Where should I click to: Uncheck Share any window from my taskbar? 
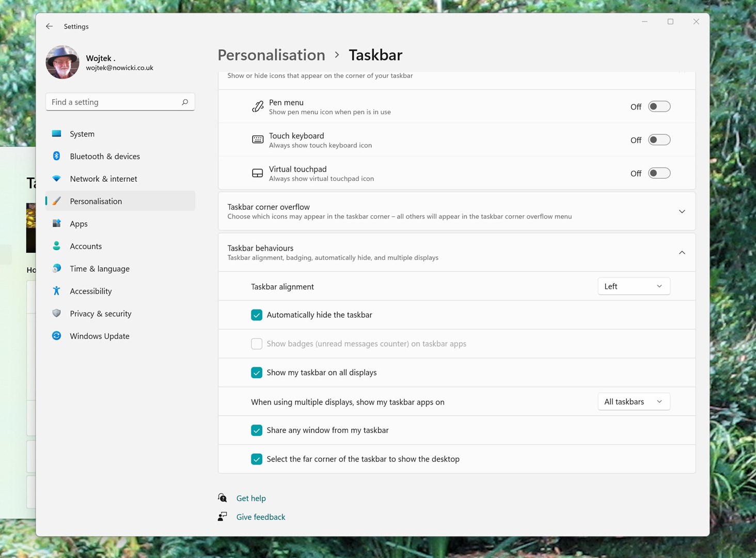point(257,430)
